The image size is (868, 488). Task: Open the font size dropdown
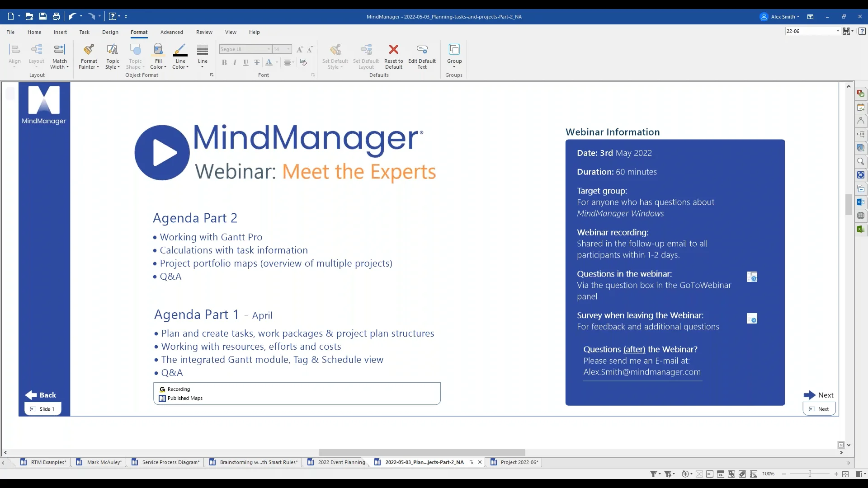click(x=288, y=49)
